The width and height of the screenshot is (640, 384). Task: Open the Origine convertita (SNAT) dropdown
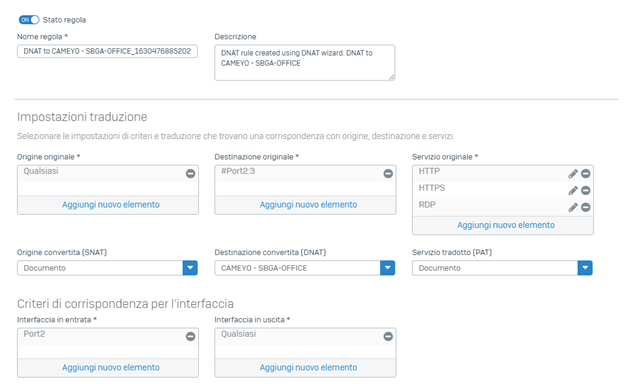tap(190, 268)
